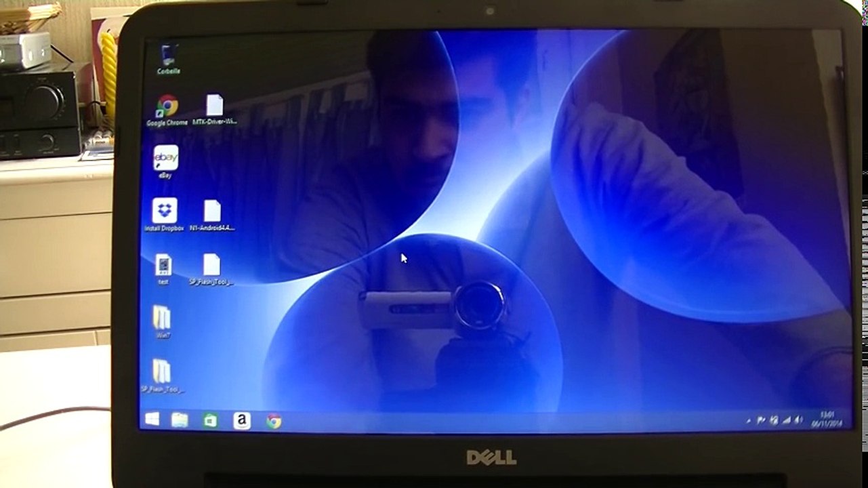Image resolution: width=868 pixels, height=488 pixels.
Task: Show hidden system tray icons arrow
Action: tap(749, 420)
